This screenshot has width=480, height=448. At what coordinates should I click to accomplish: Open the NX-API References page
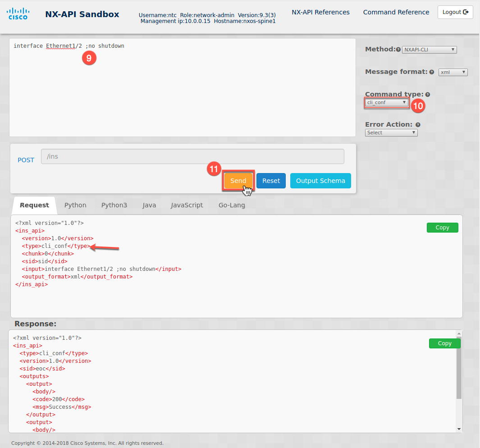pyautogui.click(x=320, y=12)
